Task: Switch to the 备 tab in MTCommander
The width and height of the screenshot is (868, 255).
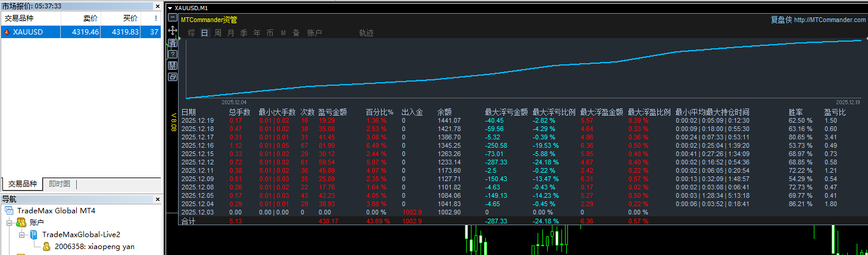Action: click(296, 33)
